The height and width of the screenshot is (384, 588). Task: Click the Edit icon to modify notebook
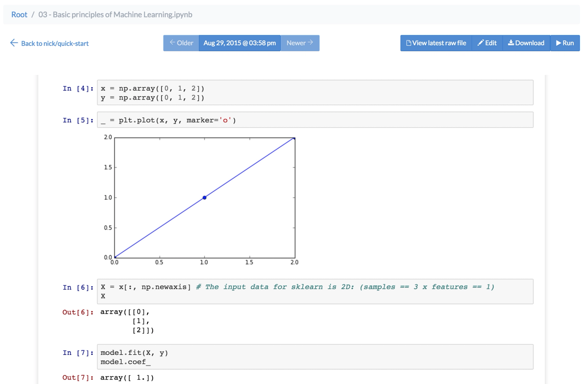coord(489,43)
